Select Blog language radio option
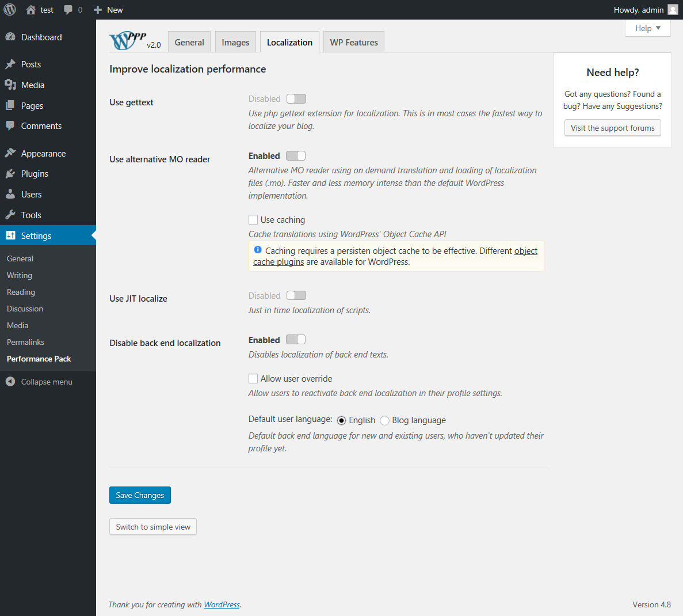683x616 pixels. click(384, 420)
